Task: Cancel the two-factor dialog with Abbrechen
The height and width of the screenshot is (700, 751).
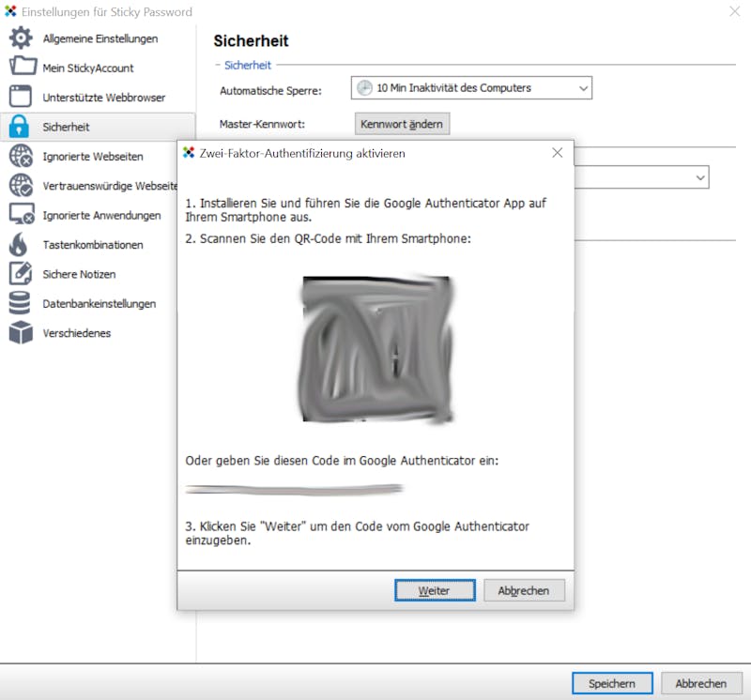Action: coord(524,590)
